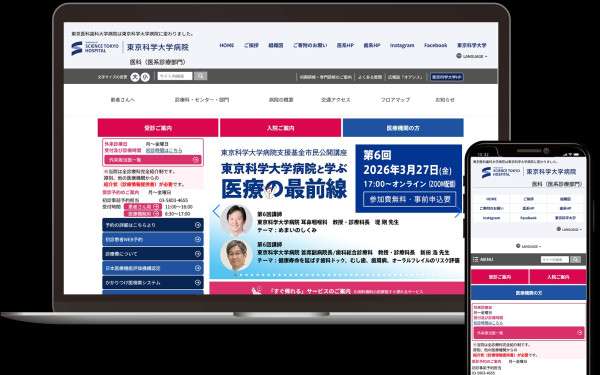This screenshot has height=375, width=600.
Task: Click the 東京科学大学 link in laptop header
Action: [x=471, y=45]
